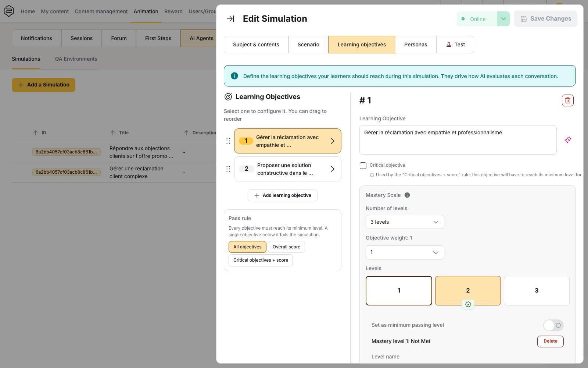Switch to QA Environments subtab
The image size is (588, 368).
click(76, 59)
